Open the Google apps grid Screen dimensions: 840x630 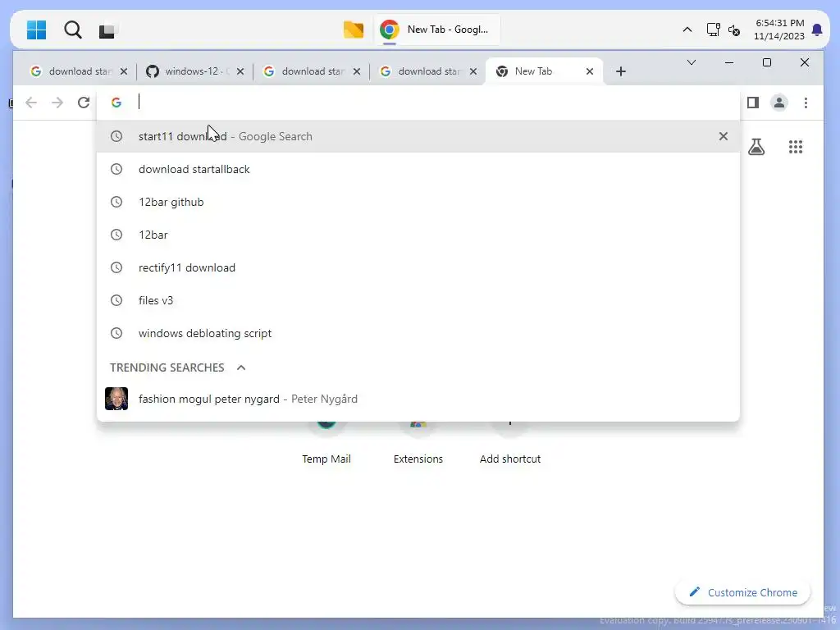796,146
